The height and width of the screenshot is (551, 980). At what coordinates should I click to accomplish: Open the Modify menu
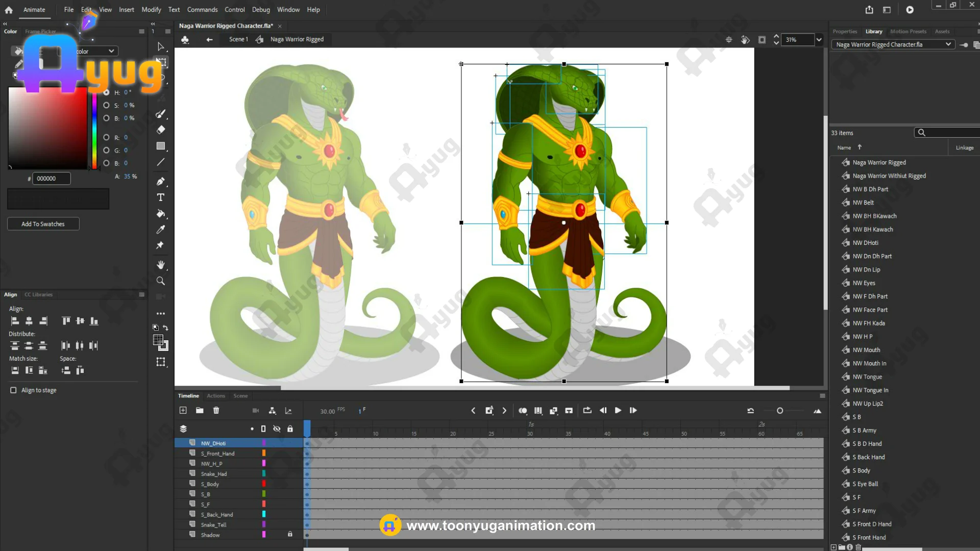pyautogui.click(x=151, y=10)
